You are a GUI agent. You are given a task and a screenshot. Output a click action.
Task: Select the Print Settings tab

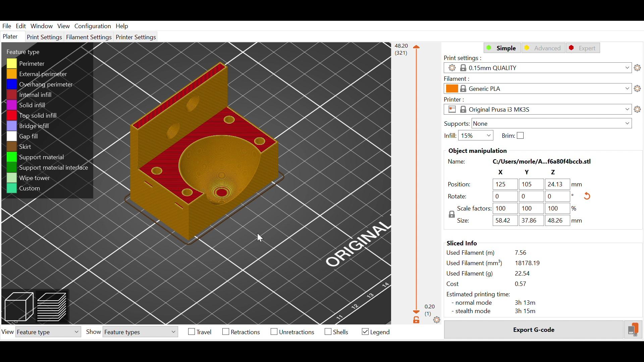(x=44, y=37)
